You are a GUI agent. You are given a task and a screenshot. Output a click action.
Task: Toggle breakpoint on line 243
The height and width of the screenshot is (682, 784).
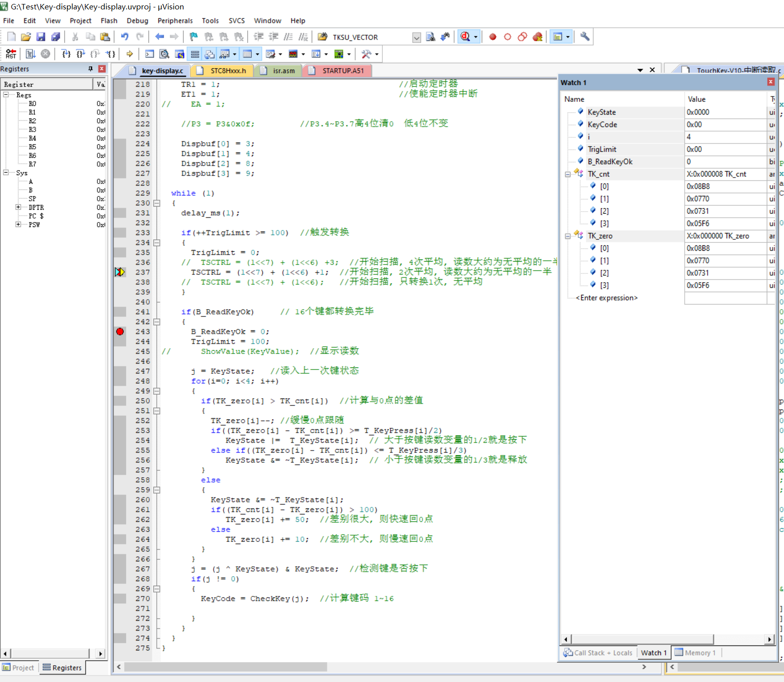(120, 331)
